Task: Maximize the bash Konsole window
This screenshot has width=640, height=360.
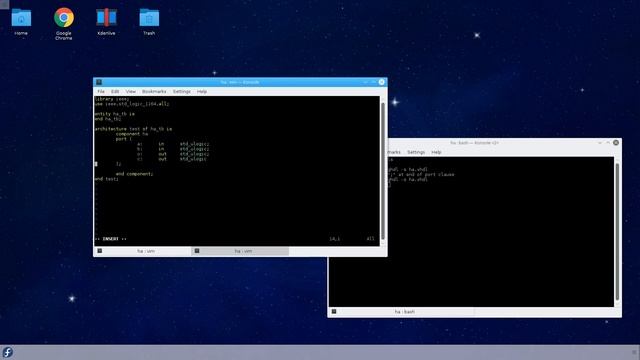Action: tap(607, 142)
